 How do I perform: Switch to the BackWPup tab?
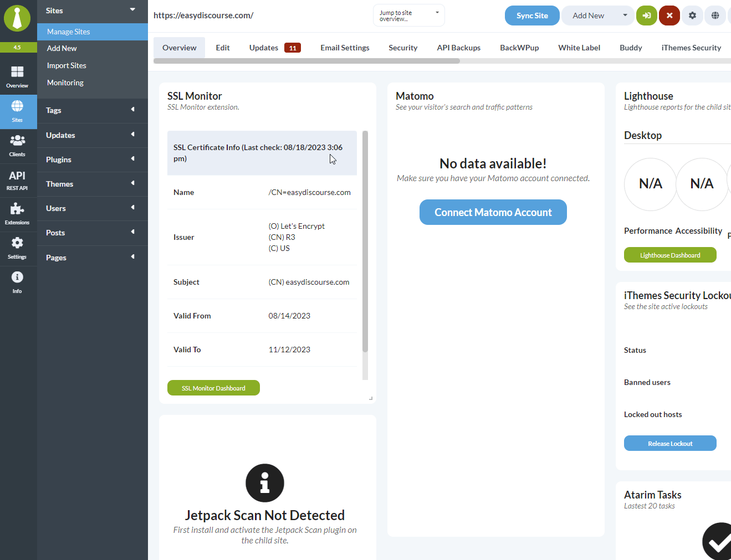pyautogui.click(x=519, y=48)
